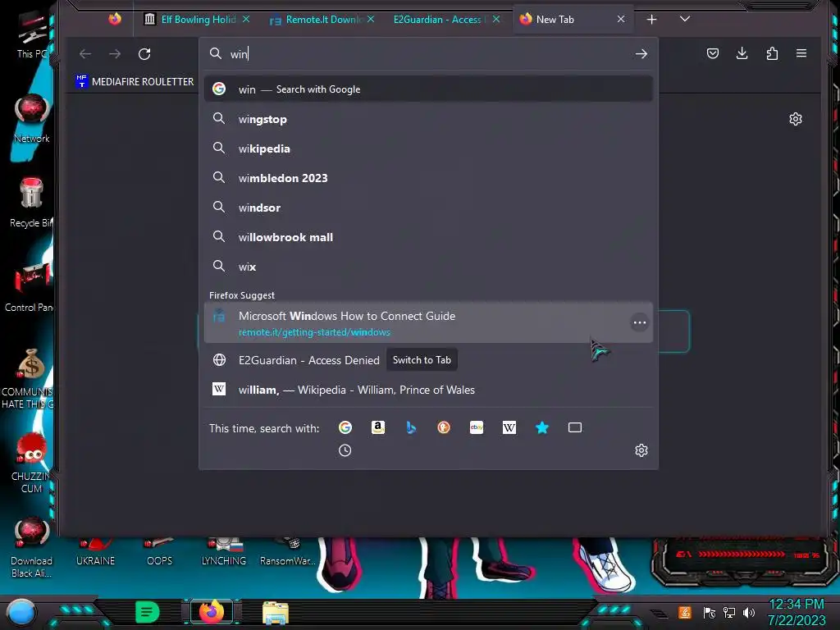This screenshot has height=630, width=840.
Task: Open a new tab with plus button
Action: point(651,20)
